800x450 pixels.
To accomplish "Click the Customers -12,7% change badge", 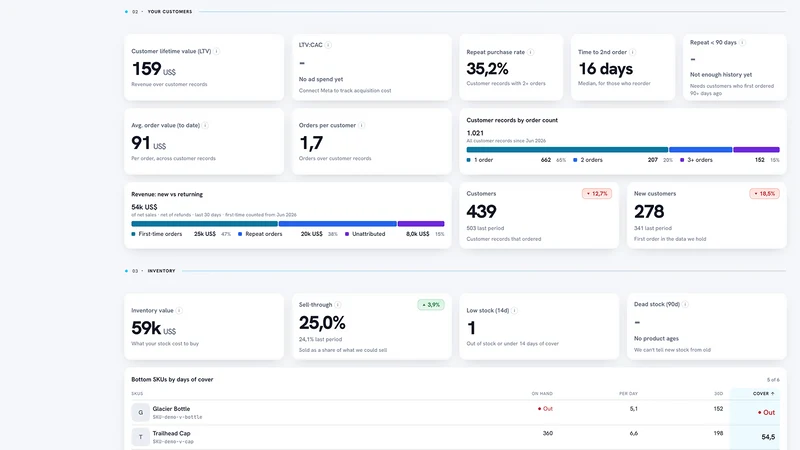I will pyautogui.click(x=596, y=193).
